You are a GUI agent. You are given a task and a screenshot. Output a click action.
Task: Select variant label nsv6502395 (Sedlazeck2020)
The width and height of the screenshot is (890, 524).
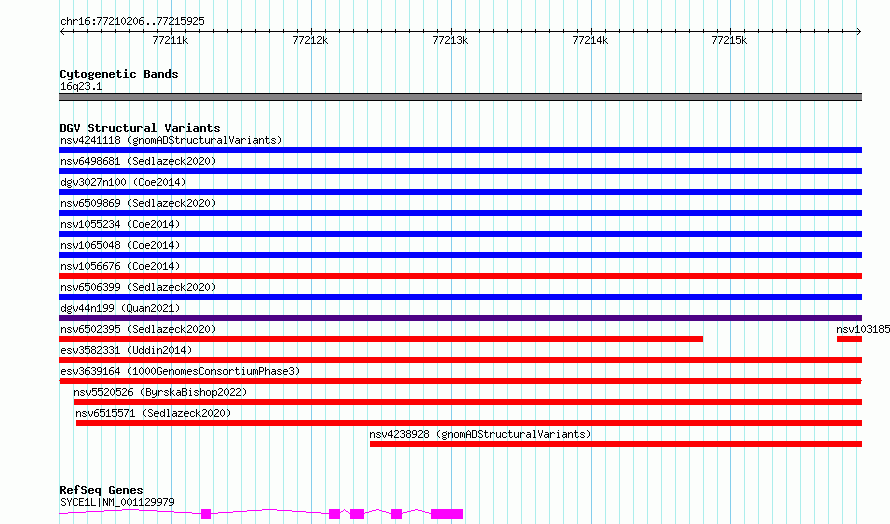click(x=138, y=329)
